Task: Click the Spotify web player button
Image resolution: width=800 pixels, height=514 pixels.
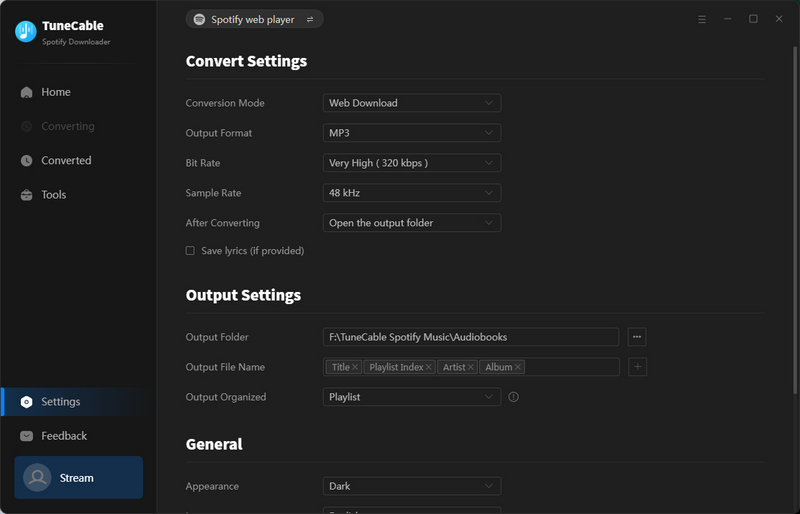Action: pos(254,19)
